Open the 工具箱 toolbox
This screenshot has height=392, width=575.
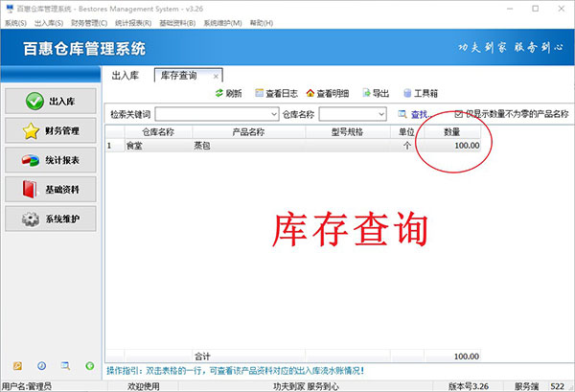pyautogui.click(x=422, y=93)
